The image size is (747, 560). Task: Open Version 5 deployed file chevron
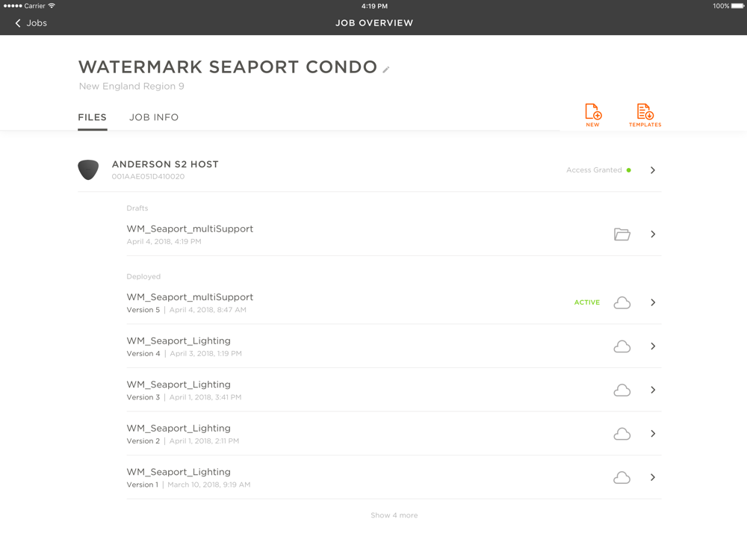[653, 302]
